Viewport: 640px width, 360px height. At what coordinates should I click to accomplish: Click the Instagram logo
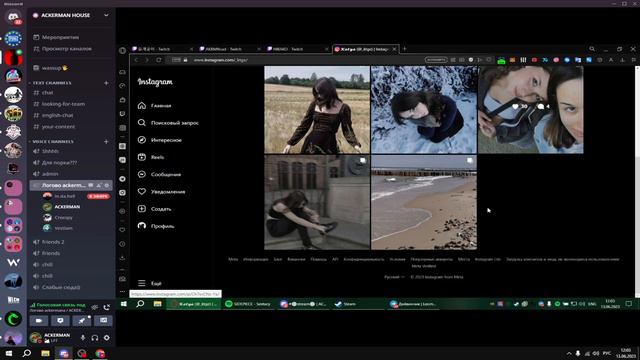pos(155,82)
